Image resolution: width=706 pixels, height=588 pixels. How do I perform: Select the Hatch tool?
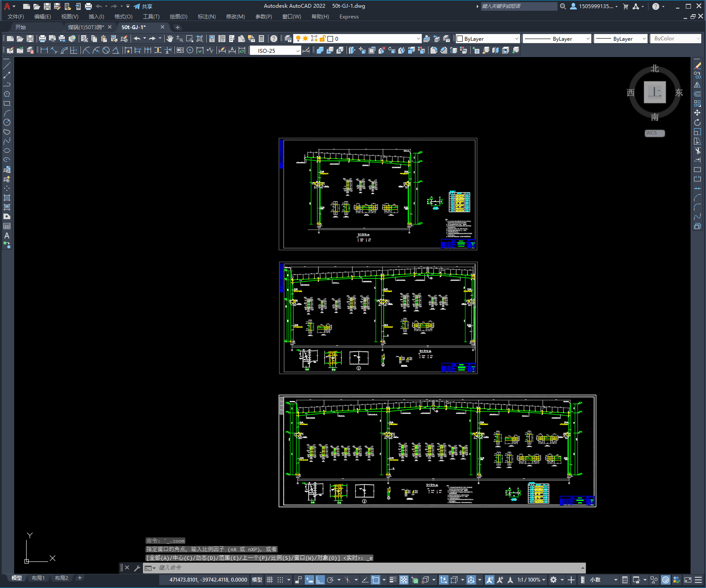[7, 198]
